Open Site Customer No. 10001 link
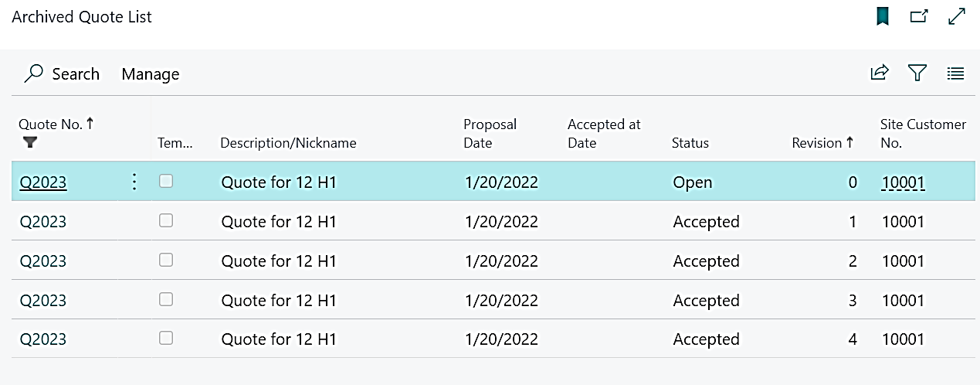 point(903,183)
